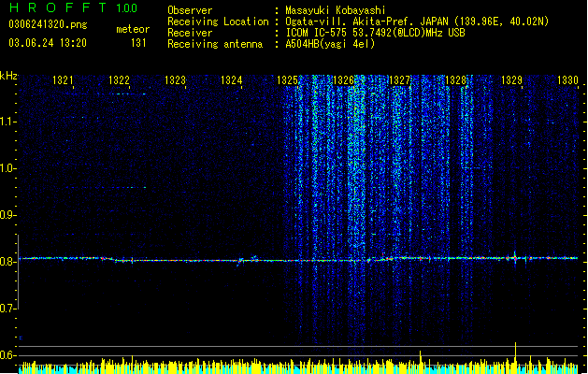
Task: Click the 1326 time axis marker
Action: [x=343, y=80]
